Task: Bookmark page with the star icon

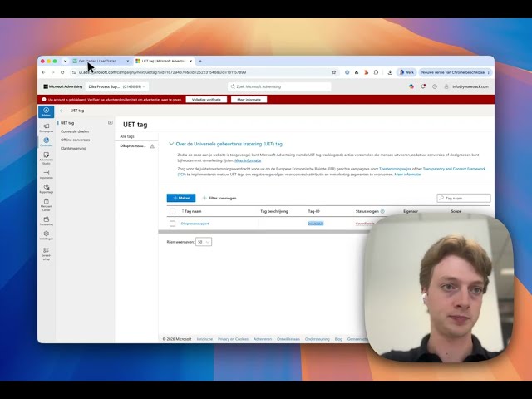Action: (334, 72)
